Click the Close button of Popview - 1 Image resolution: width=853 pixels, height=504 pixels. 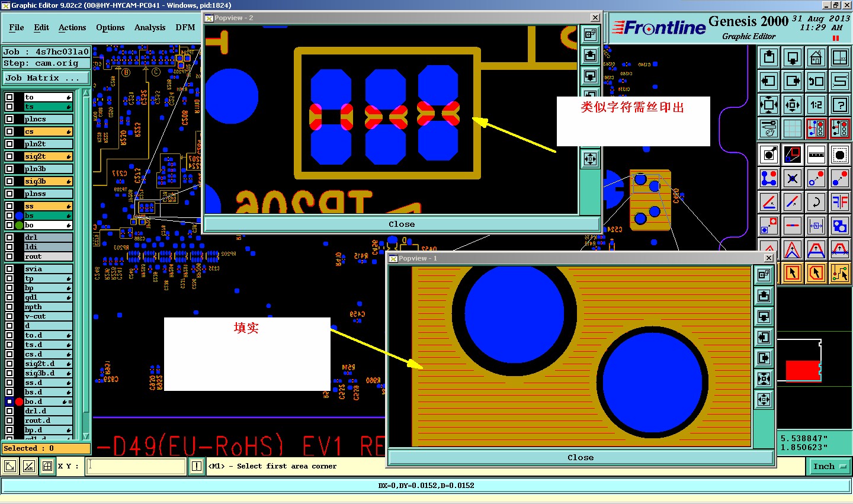581,457
